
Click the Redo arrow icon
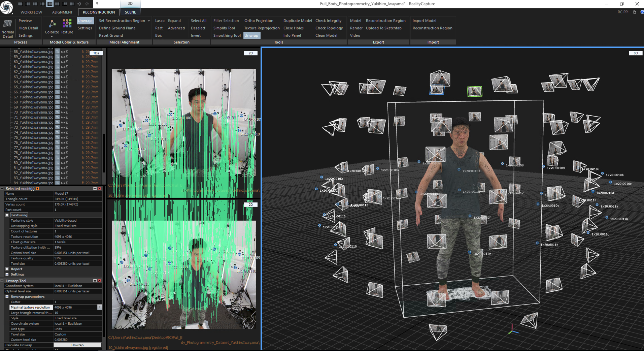point(87,4)
